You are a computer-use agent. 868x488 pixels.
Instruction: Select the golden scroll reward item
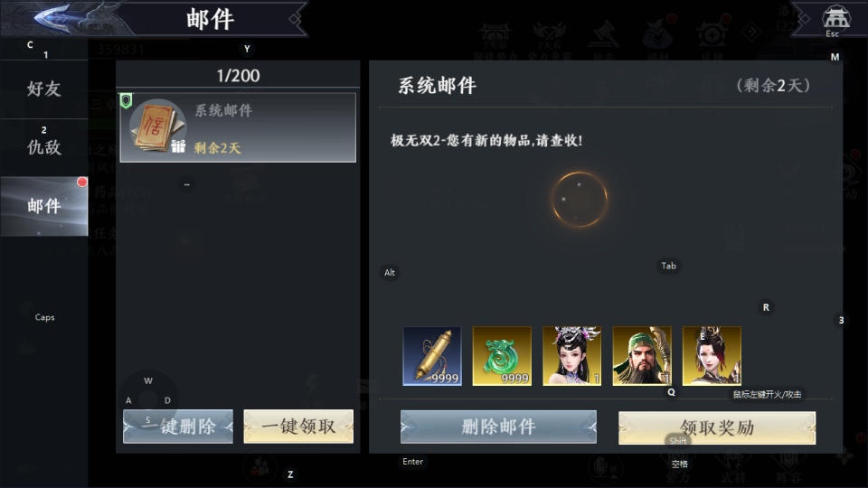[432, 356]
